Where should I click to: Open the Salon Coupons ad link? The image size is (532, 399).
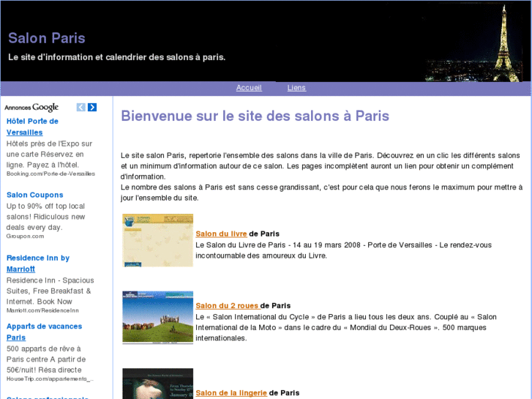click(x=35, y=195)
